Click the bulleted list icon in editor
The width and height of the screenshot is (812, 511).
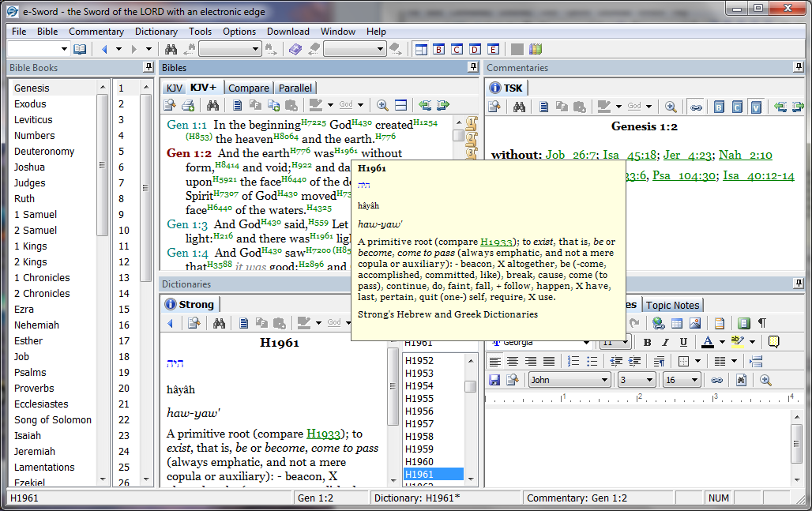592,361
